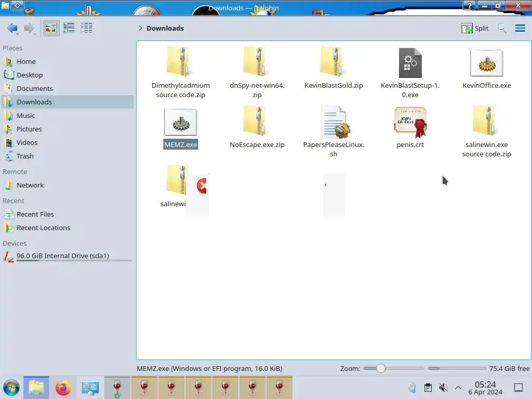Switch to Details view mode
Viewport: 532px width, 399px height.
point(87,28)
